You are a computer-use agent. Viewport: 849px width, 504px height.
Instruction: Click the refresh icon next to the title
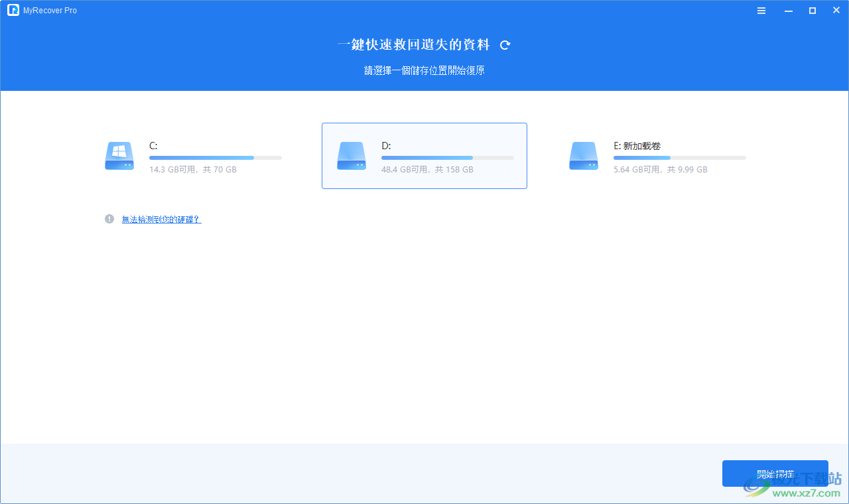(x=505, y=44)
